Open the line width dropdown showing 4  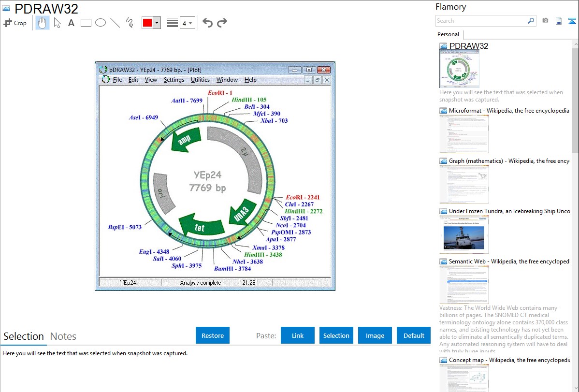coord(187,23)
